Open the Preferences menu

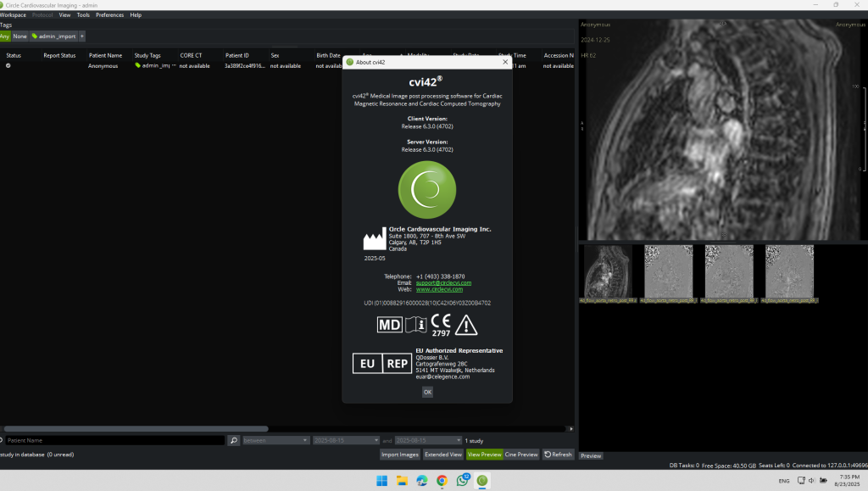109,15
